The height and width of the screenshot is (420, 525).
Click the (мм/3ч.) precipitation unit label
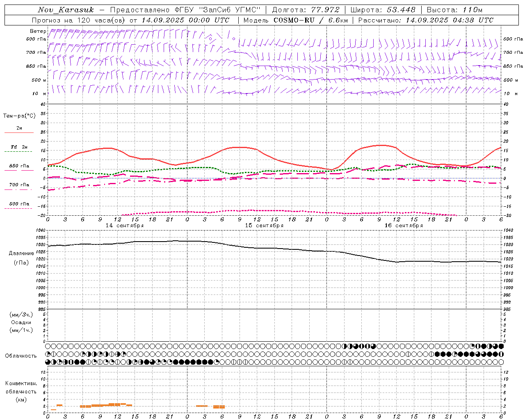click(x=21, y=315)
